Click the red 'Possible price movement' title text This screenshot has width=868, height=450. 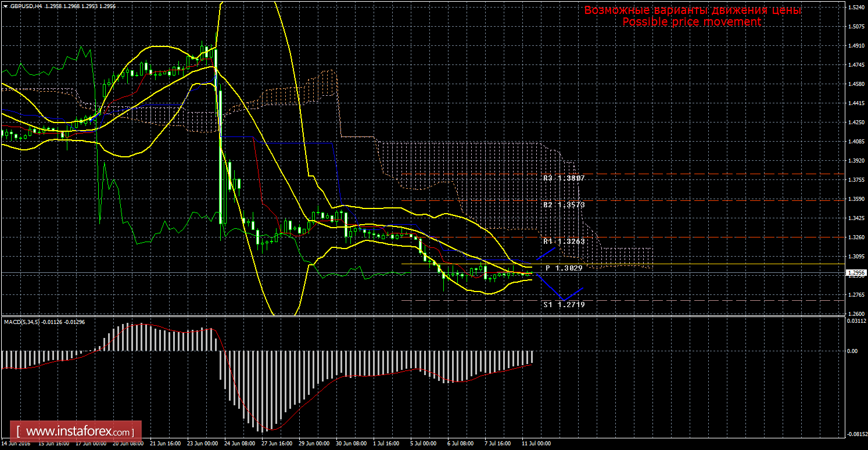coord(691,22)
